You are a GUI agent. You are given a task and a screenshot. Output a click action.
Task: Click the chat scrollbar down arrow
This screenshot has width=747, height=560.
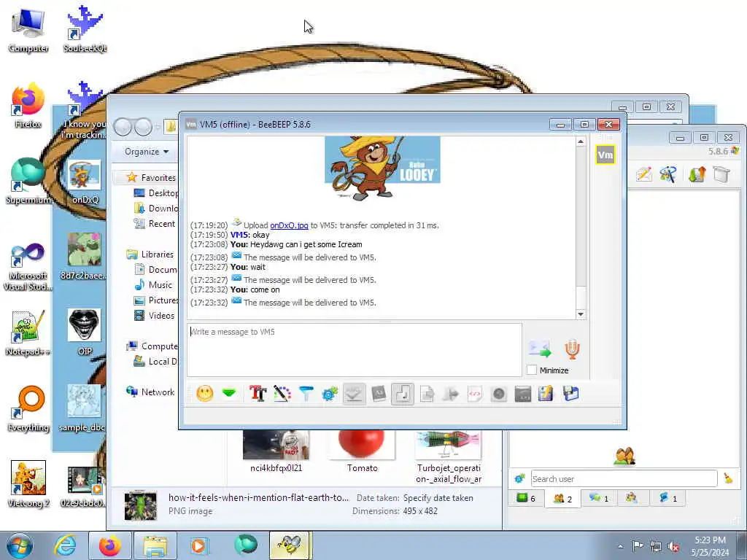pos(581,314)
